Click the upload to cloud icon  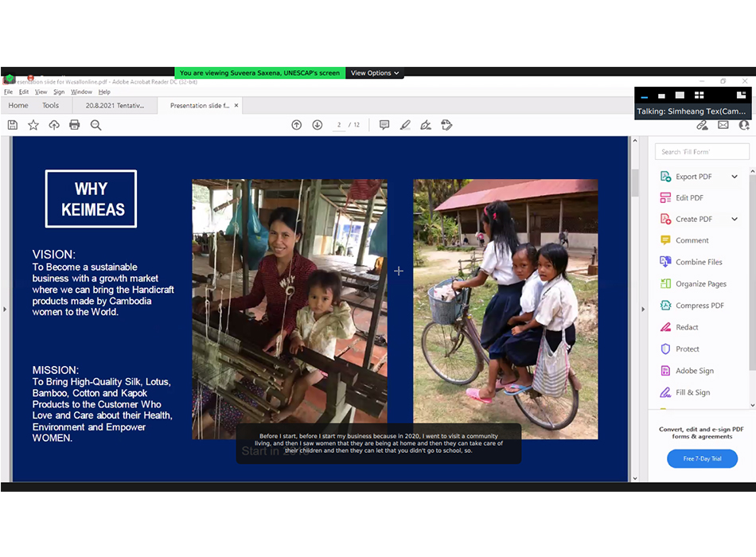tap(54, 126)
